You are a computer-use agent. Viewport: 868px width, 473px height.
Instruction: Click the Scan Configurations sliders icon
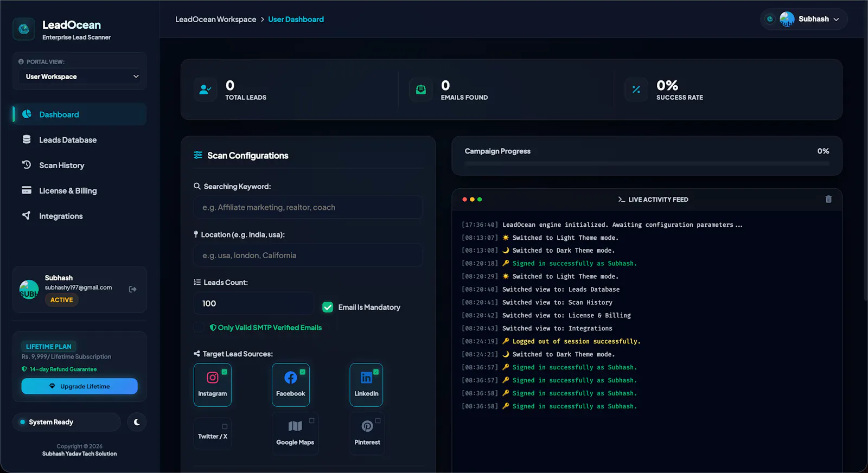pos(198,155)
